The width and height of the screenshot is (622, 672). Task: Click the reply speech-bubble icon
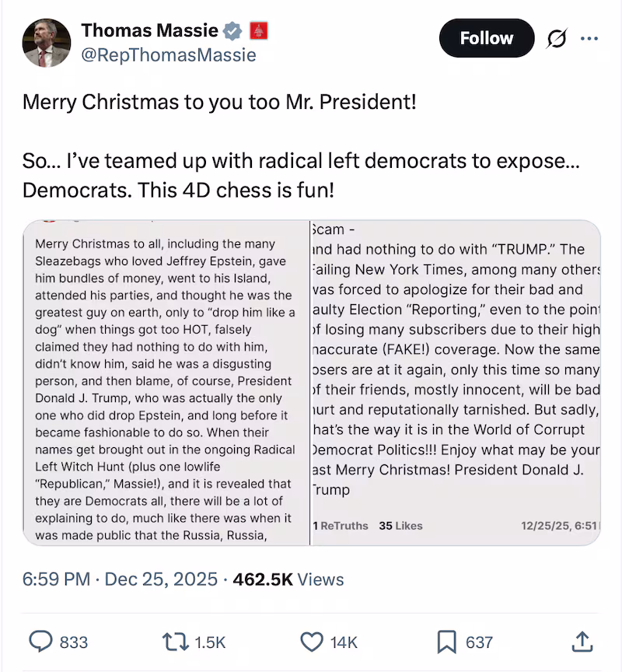(x=41, y=642)
